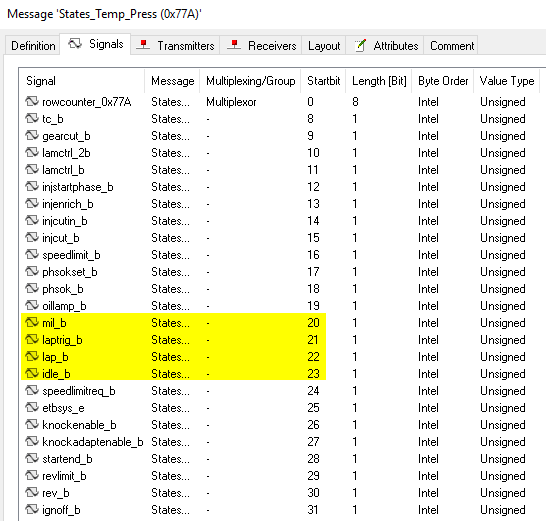Viewport: 546px width, 521px height.
Task: Click signal icon of knockadaptenable_b row
Action: (32, 442)
